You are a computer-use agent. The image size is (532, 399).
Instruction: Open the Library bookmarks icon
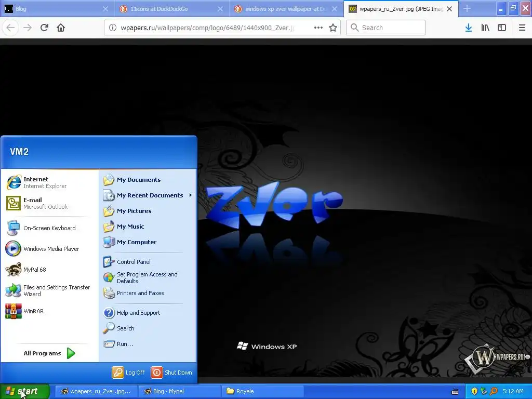(x=485, y=28)
